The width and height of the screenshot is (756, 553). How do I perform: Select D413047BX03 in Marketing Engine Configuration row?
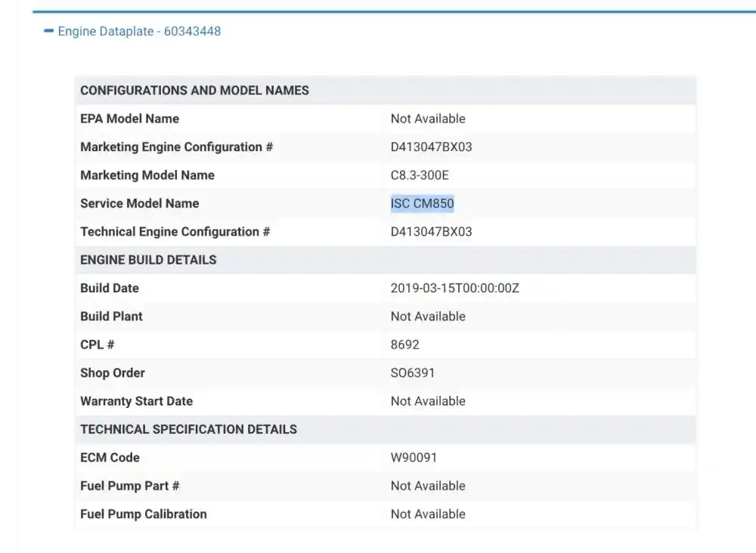coord(431,147)
